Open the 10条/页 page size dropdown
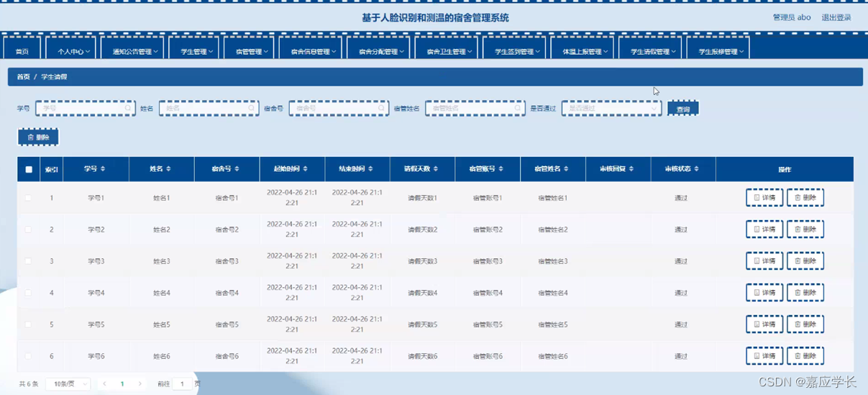 [x=68, y=384]
